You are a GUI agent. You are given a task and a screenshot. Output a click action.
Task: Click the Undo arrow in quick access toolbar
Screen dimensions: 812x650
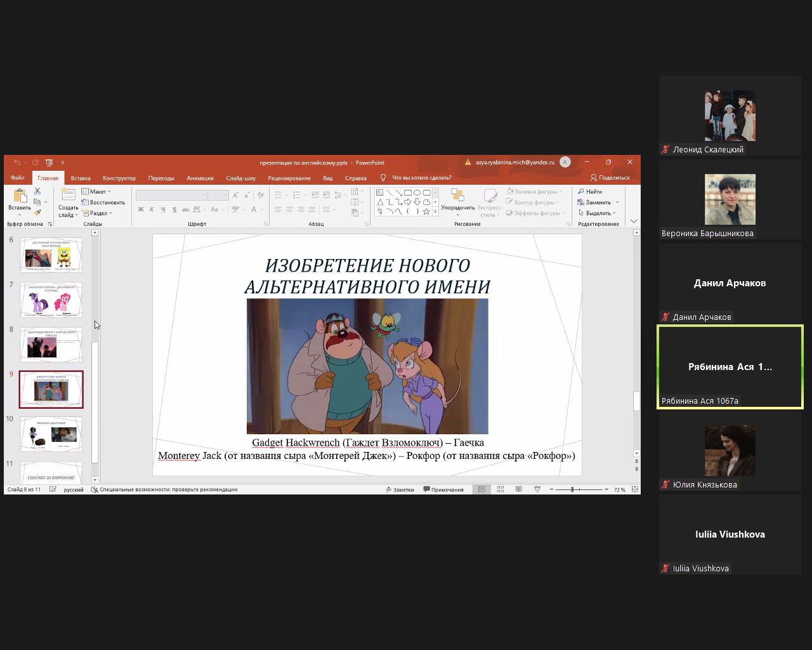(18, 162)
